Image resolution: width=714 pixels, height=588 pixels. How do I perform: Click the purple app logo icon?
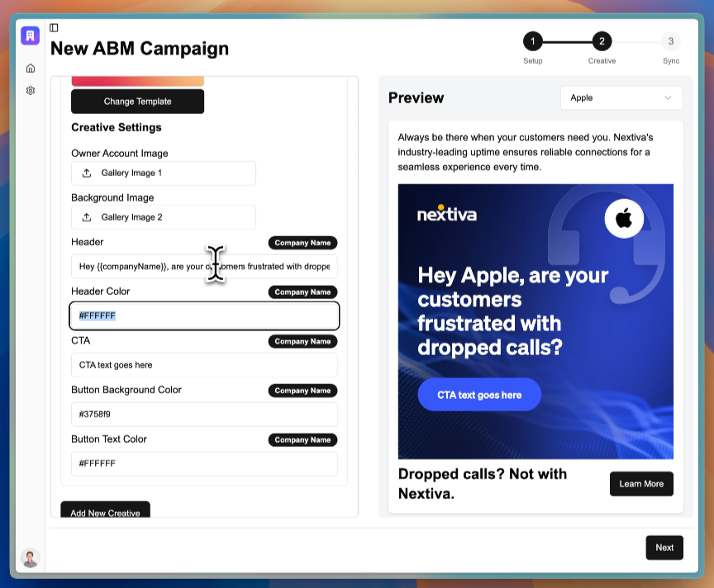point(30,36)
